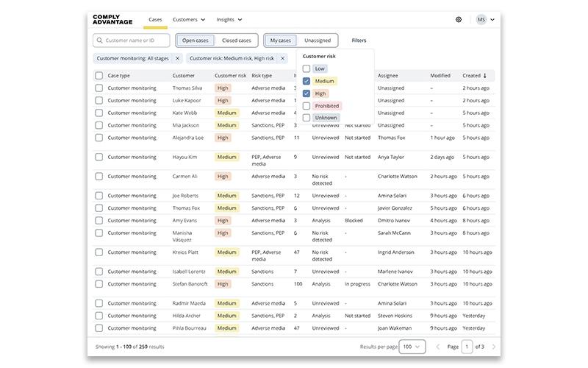
Task: Sort by the Modified column header
Action: [440, 76]
